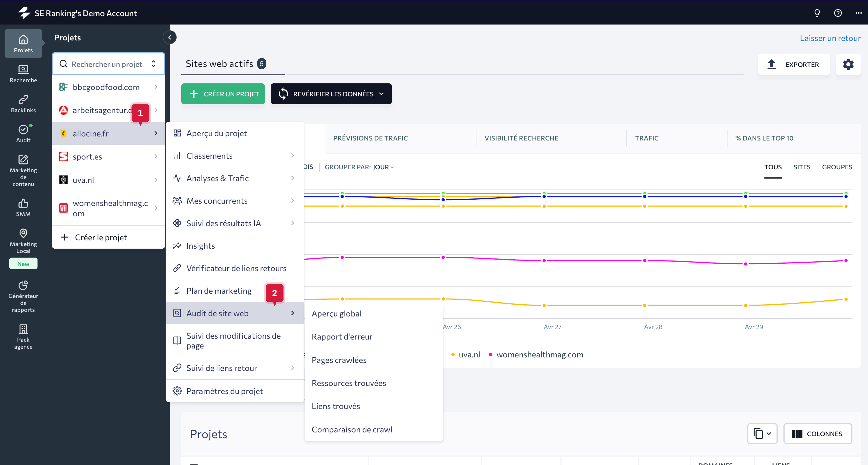Choose Pages crawlées submenu entry
This screenshot has width=868, height=465.
point(374,360)
